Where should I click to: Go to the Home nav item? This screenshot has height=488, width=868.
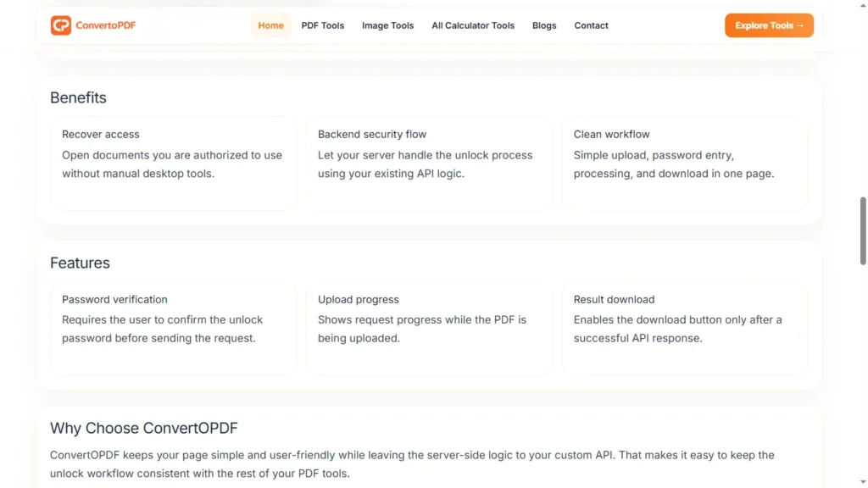tap(270, 25)
